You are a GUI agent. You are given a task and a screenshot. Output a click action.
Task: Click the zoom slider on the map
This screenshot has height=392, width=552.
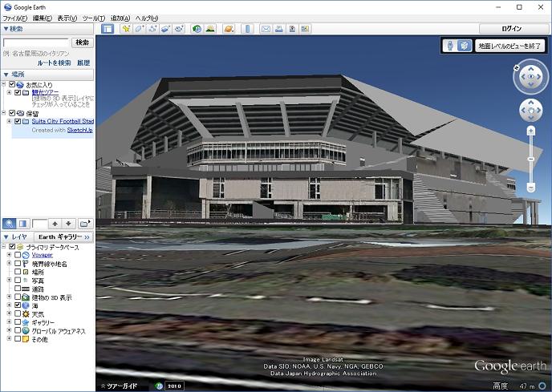(530, 158)
